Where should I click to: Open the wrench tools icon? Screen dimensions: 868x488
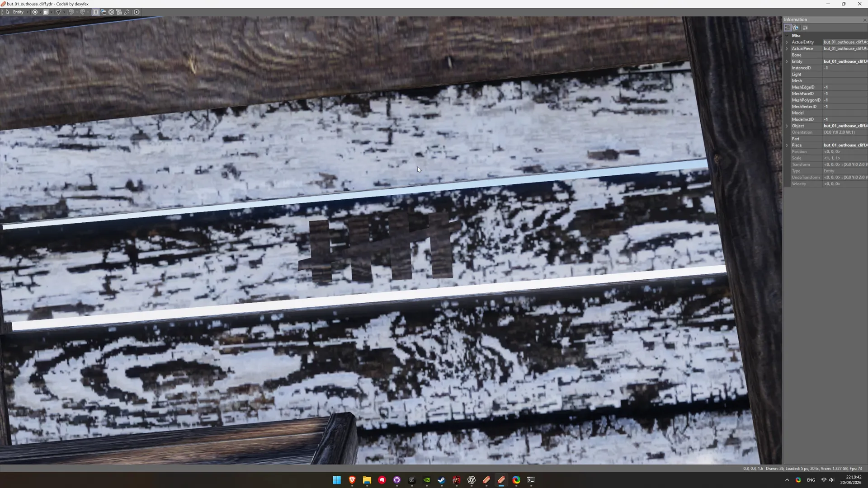tap(127, 12)
